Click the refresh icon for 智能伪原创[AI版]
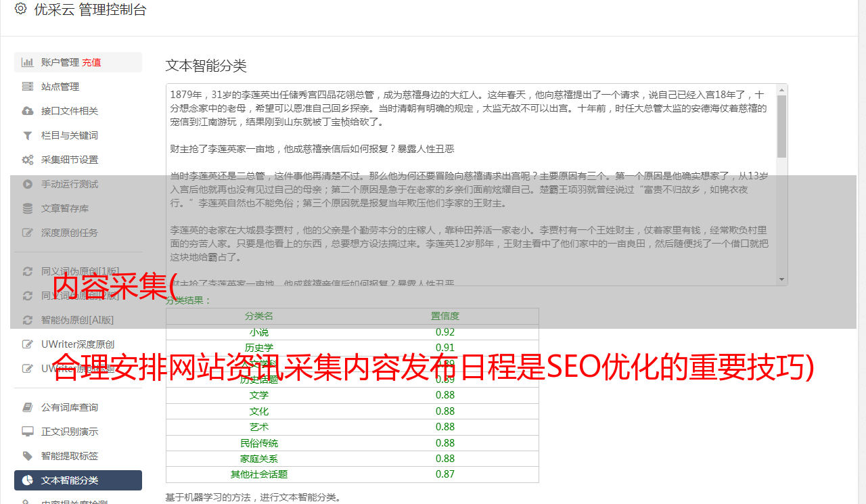866x504 pixels. [28, 320]
